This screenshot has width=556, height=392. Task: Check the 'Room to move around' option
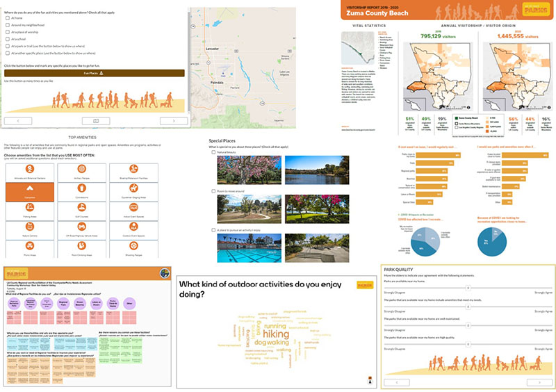click(212, 190)
